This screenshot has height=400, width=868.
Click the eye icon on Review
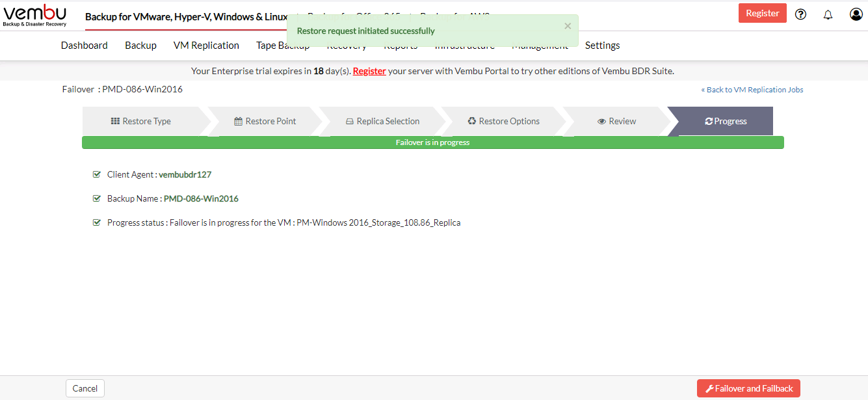pos(601,121)
